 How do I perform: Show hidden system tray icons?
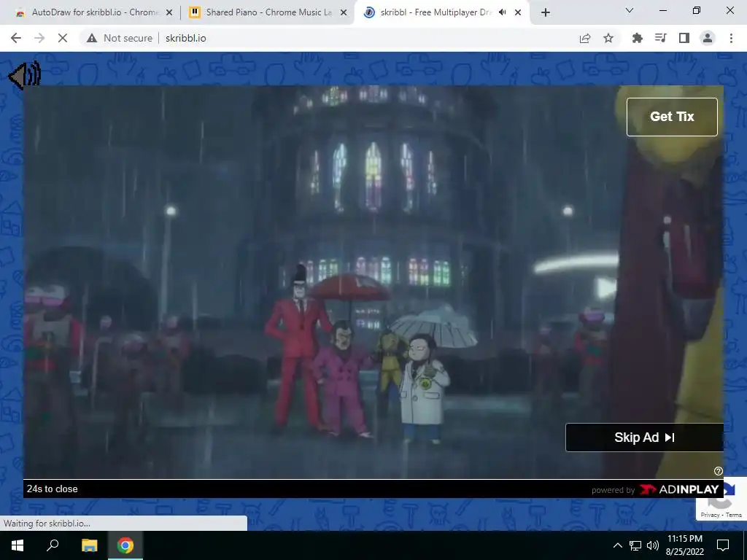(x=617, y=545)
